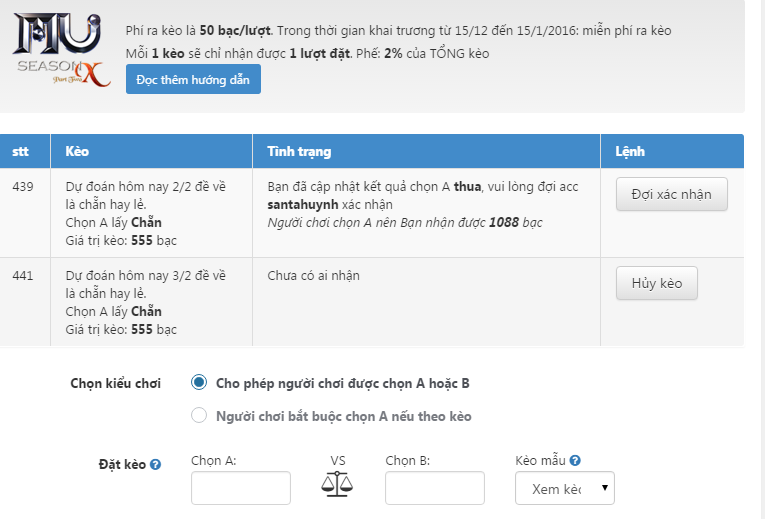Open the help icon next to Kèo mẫu
The width and height of the screenshot is (765, 519).
(576, 461)
